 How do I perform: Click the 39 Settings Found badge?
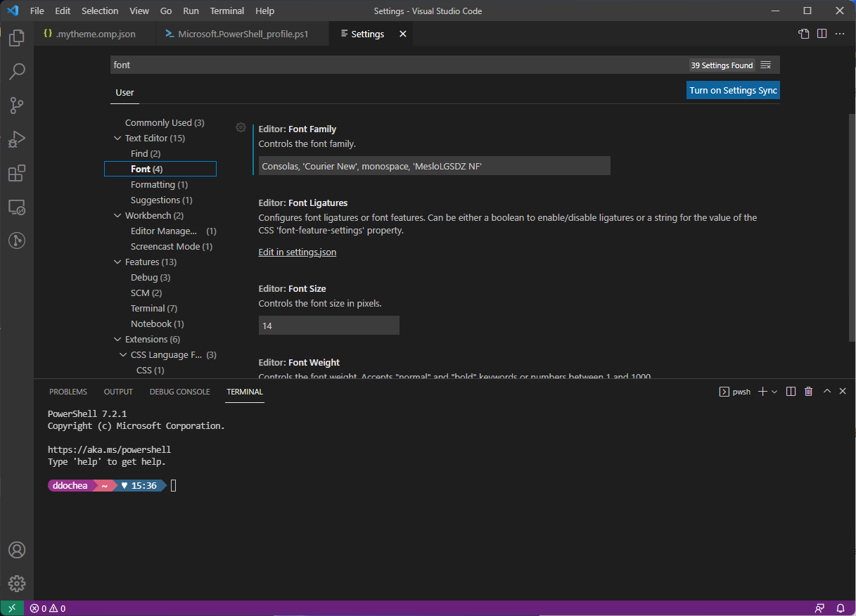pos(722,65)
